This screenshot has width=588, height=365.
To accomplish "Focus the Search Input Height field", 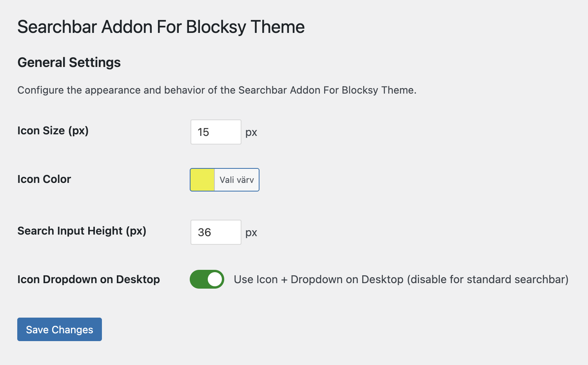I will tap(216, 232).
